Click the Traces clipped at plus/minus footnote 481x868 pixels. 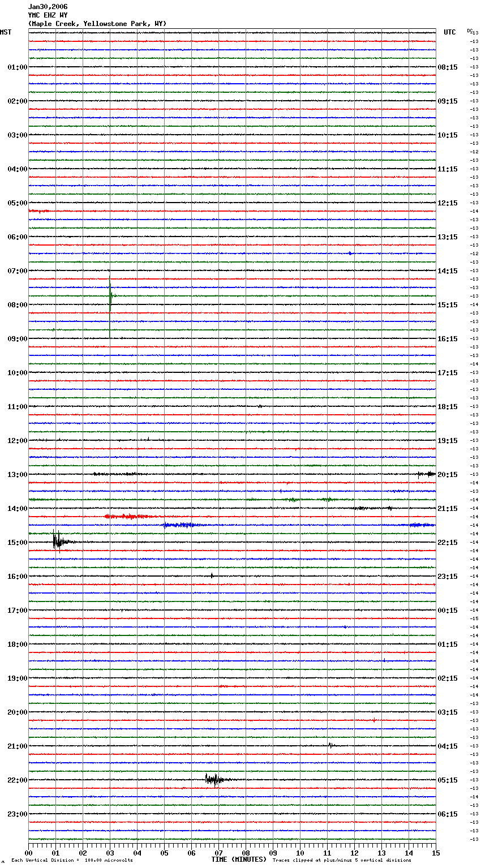coord(342,861)
